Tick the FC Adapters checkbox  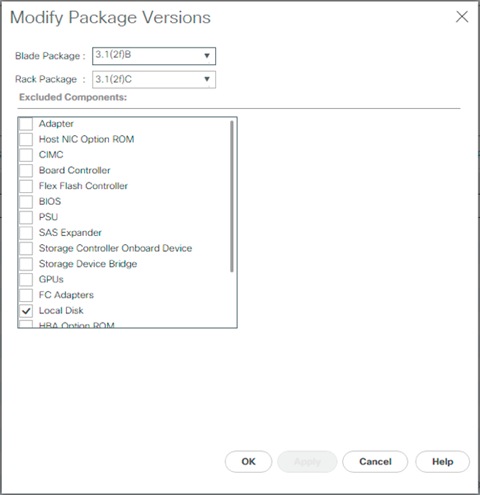[x=26, y=295]
